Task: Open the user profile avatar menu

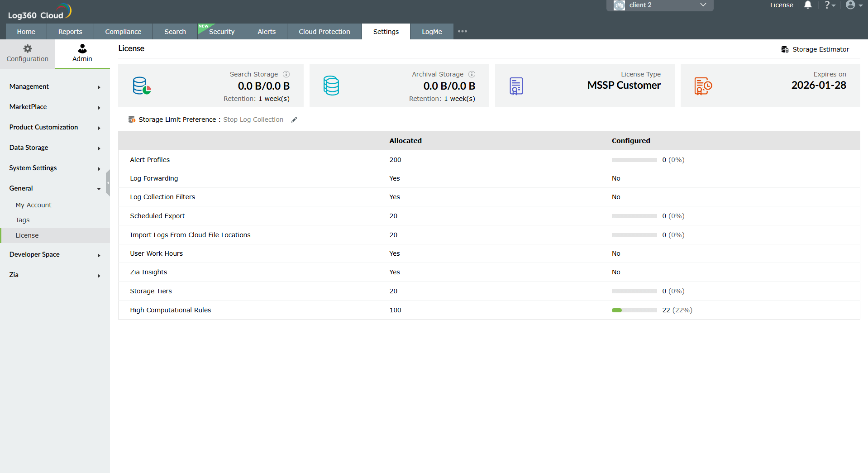Action: (x=854, y=5)
